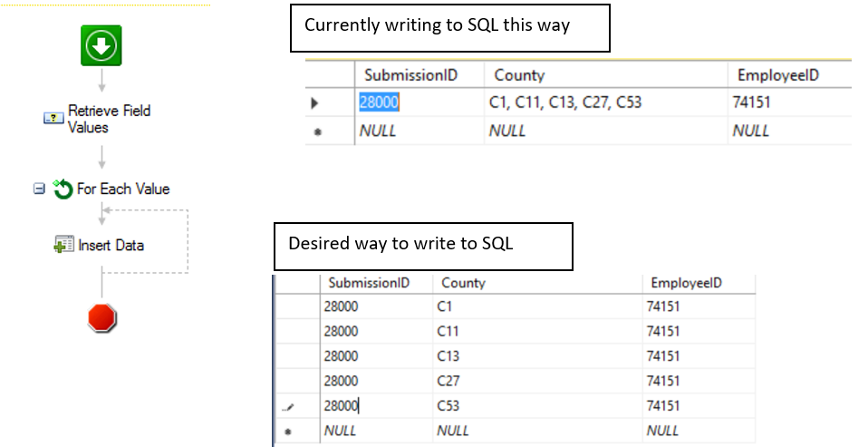
Task: Select the Retrieve Field Values activity icon
Action: point(53,119)
